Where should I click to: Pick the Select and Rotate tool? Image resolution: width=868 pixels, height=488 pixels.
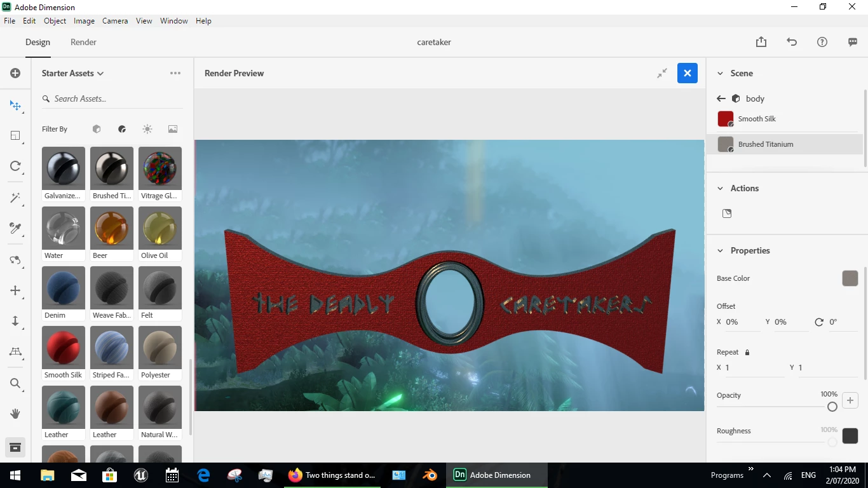pos(15,166)
